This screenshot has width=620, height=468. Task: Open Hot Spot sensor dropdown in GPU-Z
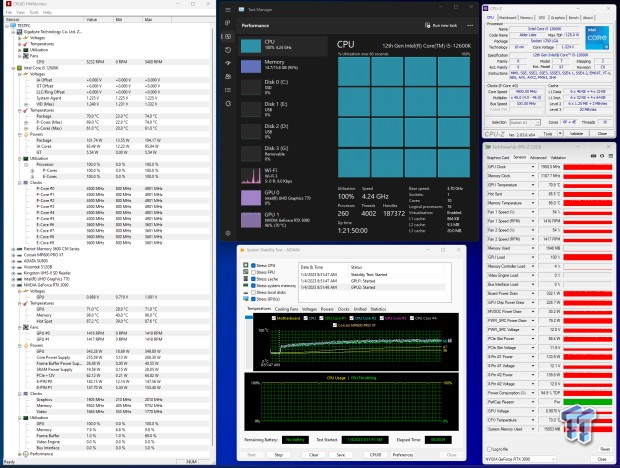[x=533, y=194]
